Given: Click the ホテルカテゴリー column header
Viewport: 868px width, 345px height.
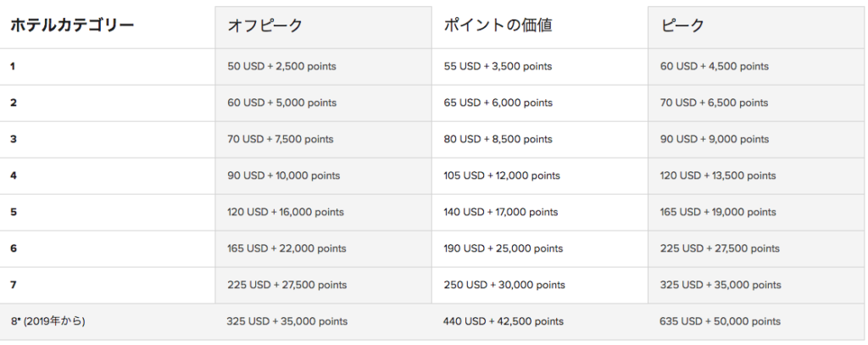Looking at the screenshot, I should (x=72, y=25).
